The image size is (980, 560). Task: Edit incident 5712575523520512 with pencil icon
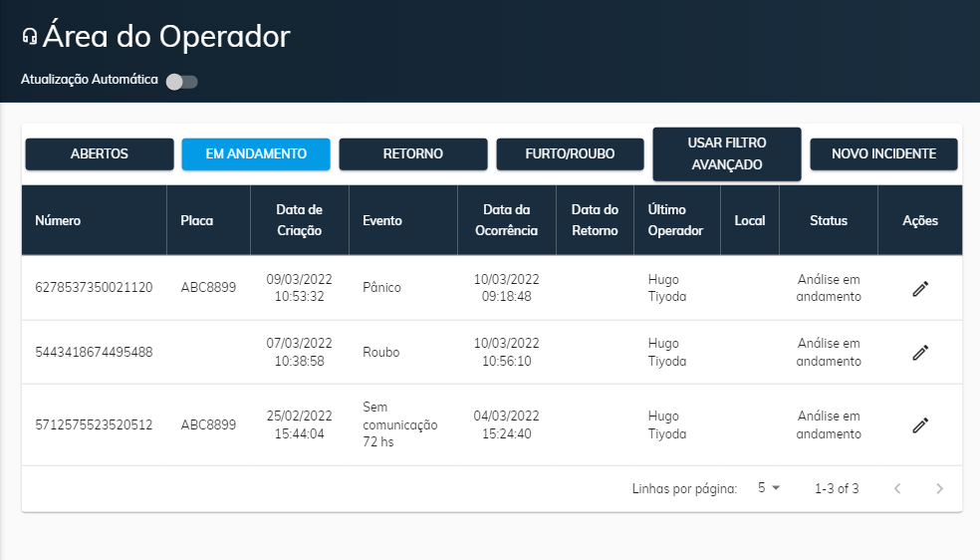(x=920, y=425)
